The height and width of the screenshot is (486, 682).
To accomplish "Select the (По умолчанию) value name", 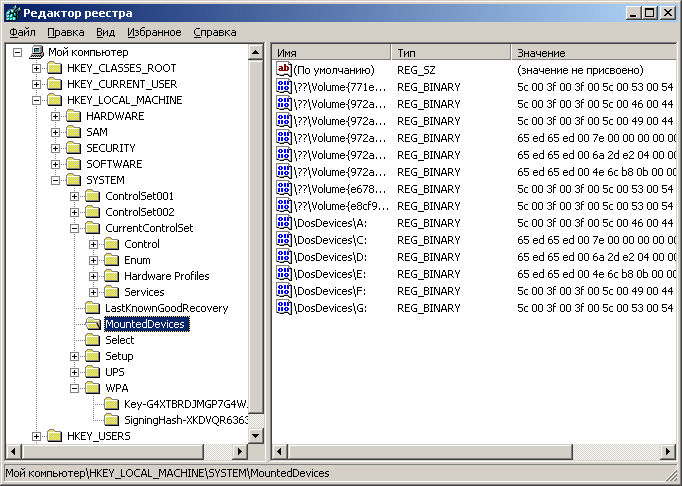I will pos(334,70).
